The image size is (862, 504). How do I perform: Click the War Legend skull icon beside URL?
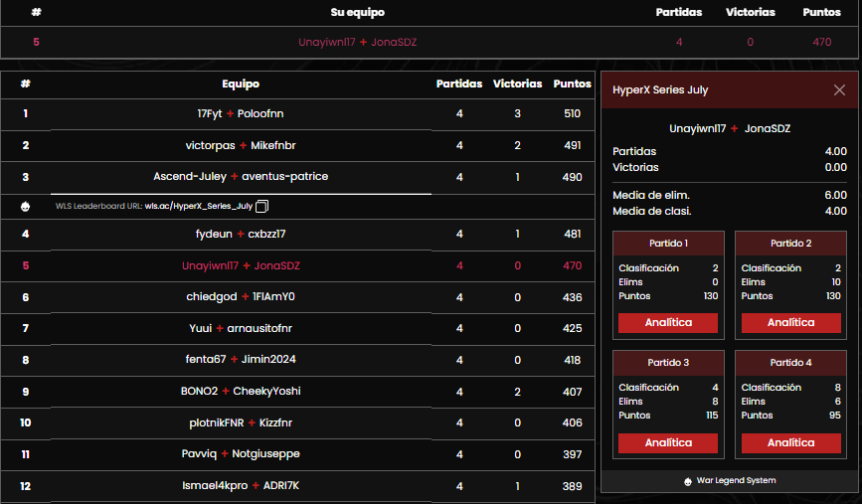coord(25,207)
